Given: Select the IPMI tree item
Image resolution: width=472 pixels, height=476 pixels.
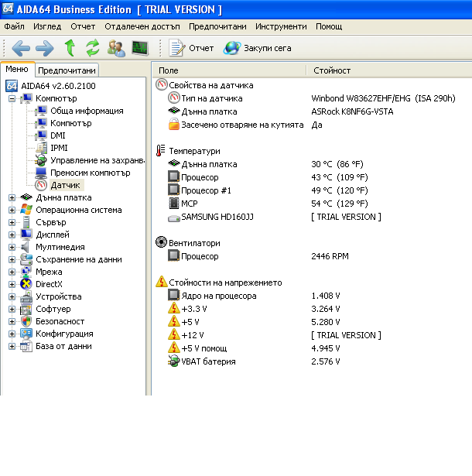Looking at the screenshot, I should [x=59, y=148].
